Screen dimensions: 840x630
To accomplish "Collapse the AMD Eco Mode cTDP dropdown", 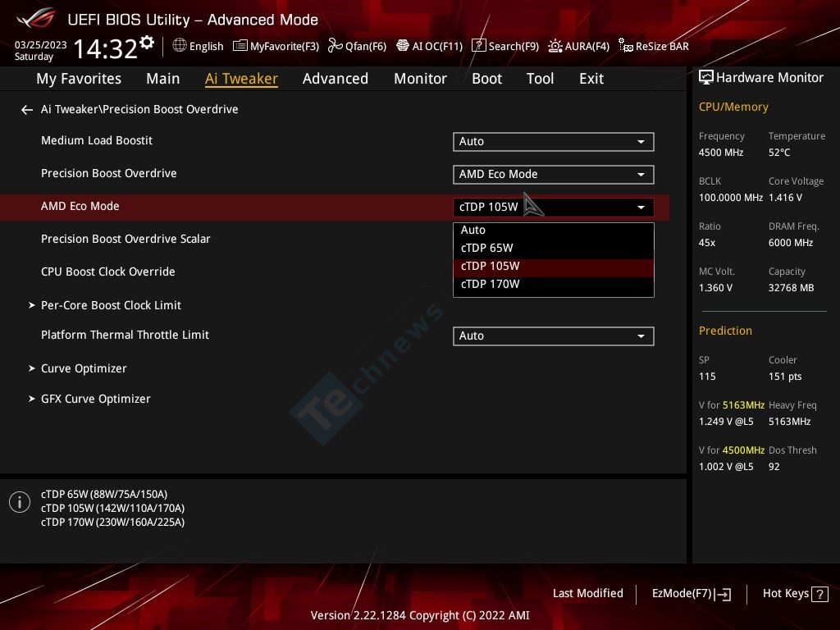I will pos(554,208).
